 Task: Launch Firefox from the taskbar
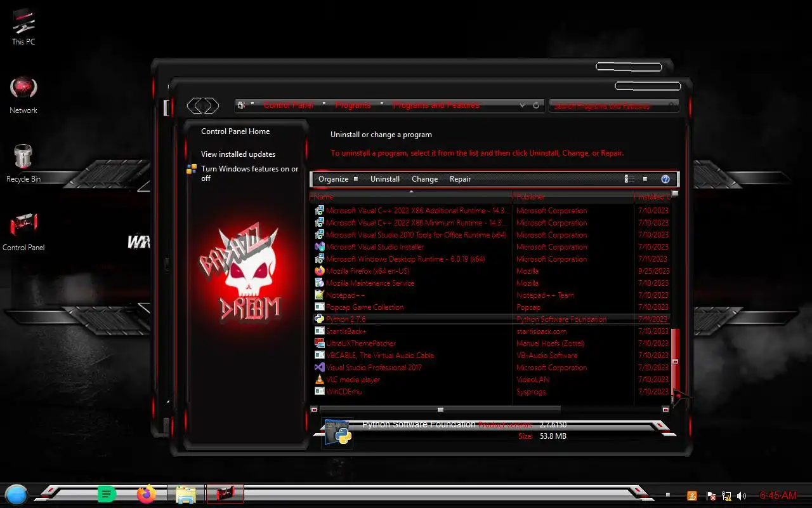(x=147, y=494)
